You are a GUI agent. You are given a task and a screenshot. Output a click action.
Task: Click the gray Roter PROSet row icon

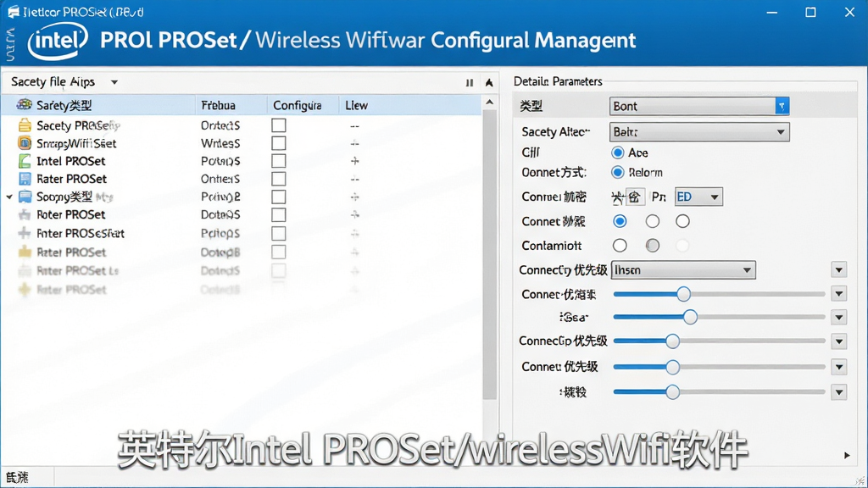[x=25, y=214]
